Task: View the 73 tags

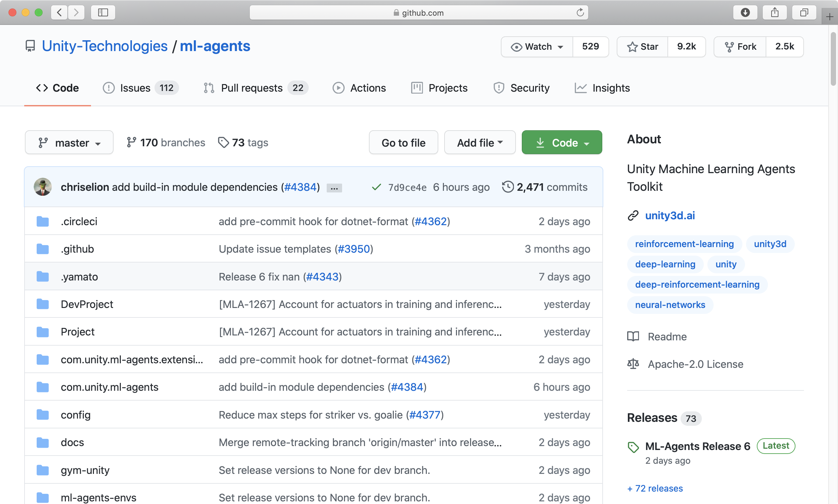Action: pyautogui.click(x=243, y=143)
